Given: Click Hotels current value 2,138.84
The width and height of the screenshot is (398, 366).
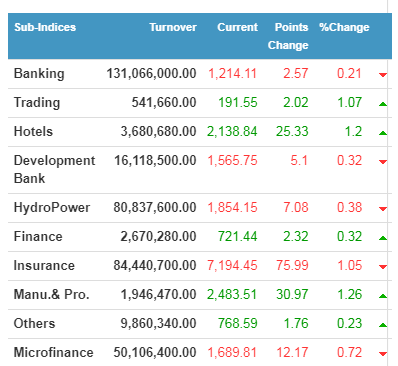Looking at the screenshot, I should pyautogui.click(x=232, y=132).
